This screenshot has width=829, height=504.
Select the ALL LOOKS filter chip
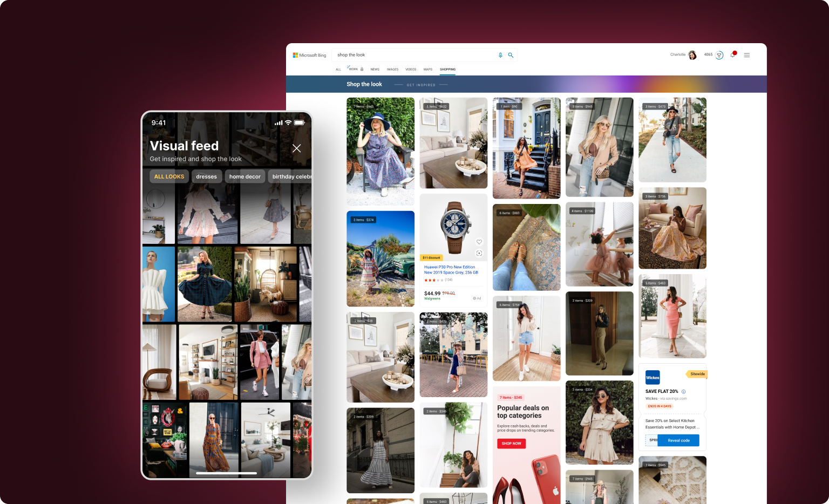pos(169,176)
